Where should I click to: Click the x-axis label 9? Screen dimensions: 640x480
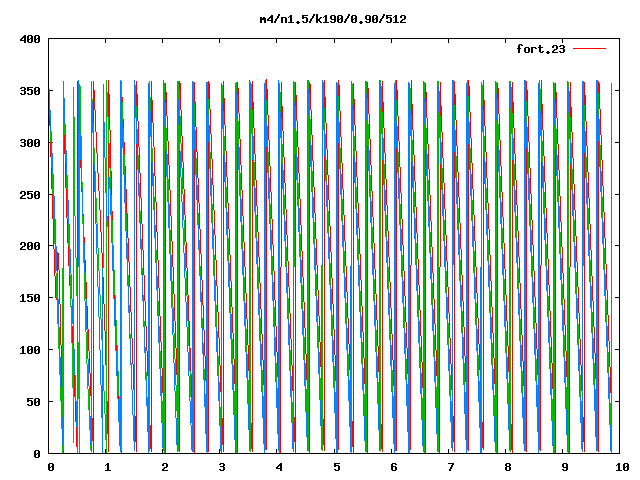pos(565,467)
